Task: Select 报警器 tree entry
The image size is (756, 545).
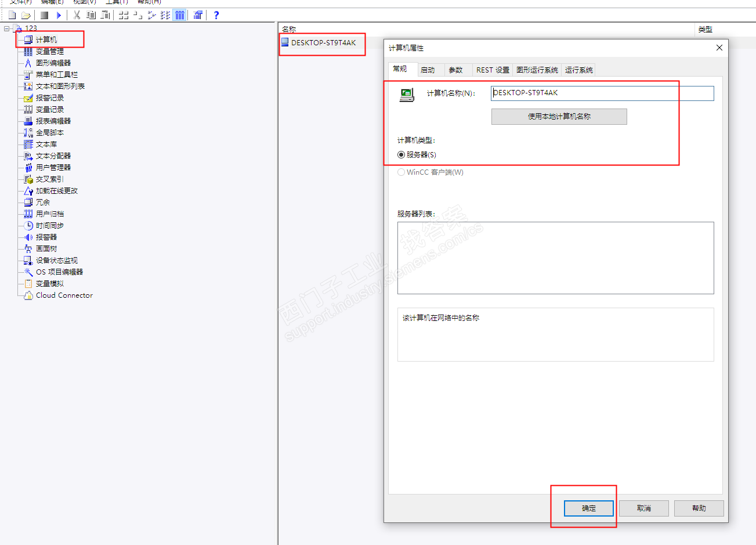Action: point(46,237)
